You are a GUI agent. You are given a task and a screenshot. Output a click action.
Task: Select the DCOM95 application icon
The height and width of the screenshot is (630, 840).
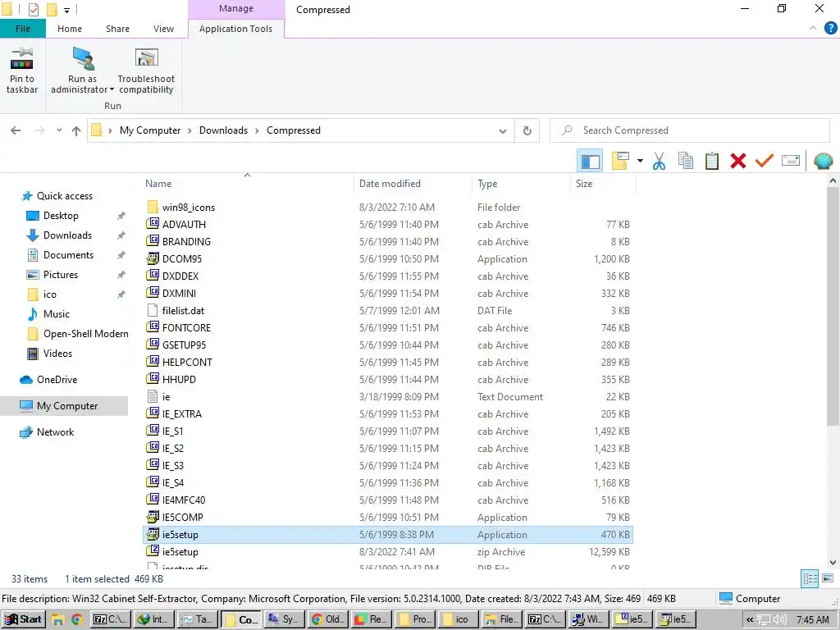(153, 258)
